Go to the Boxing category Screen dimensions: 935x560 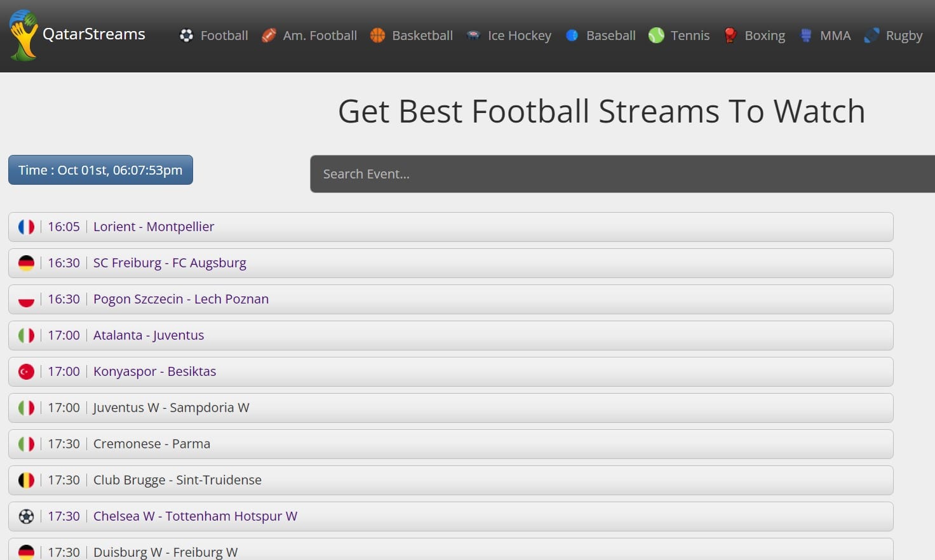(764, 36)
